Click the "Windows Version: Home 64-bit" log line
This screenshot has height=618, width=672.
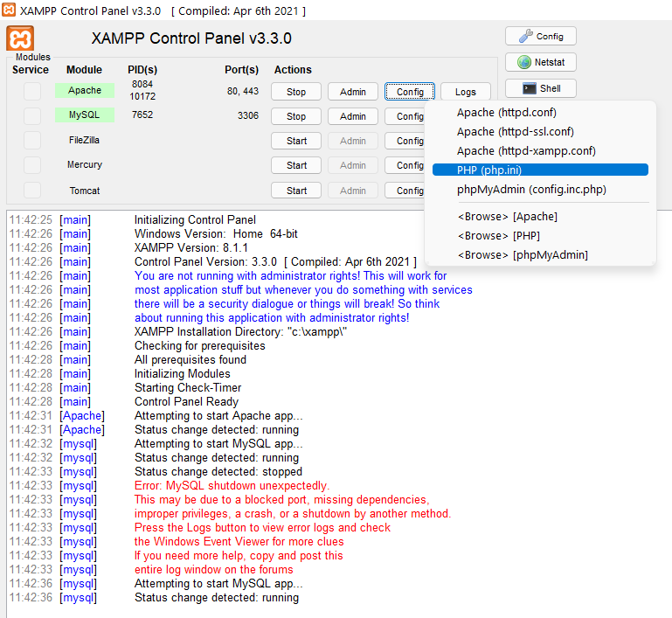(x=216, y=234)
